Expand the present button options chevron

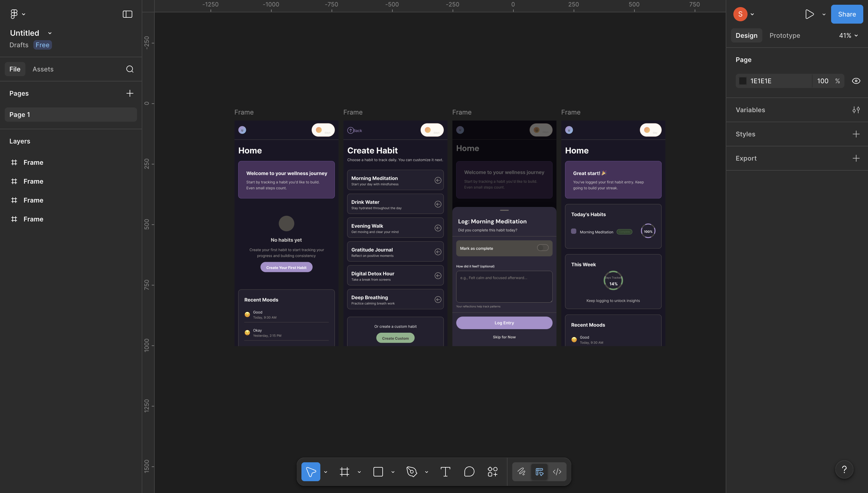point(824,14)
